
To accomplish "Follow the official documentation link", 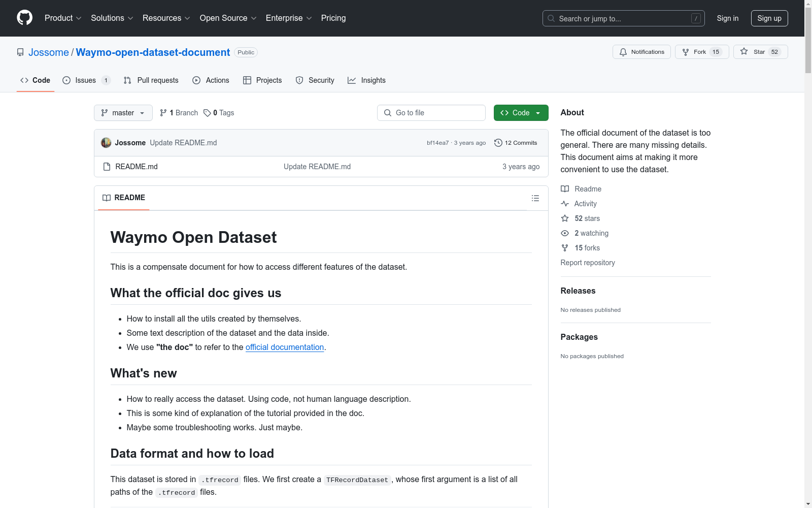I will [x=285, y=347].
